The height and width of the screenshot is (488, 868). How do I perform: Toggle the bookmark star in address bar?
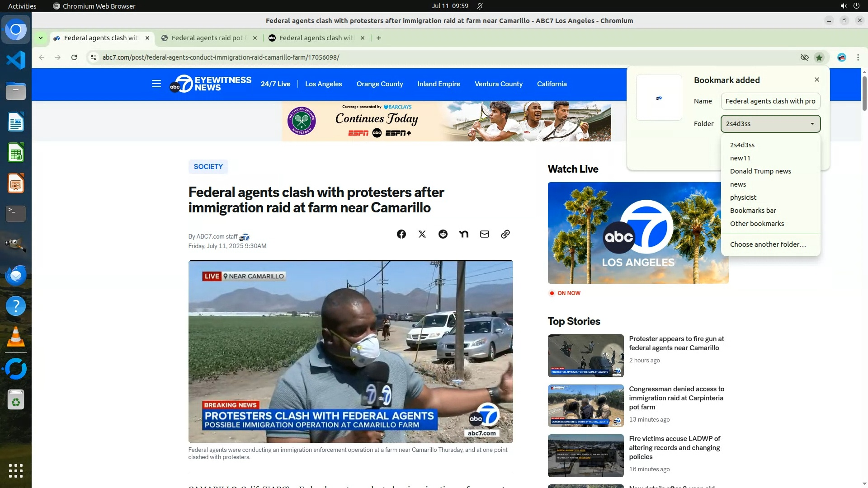(819, 57)
